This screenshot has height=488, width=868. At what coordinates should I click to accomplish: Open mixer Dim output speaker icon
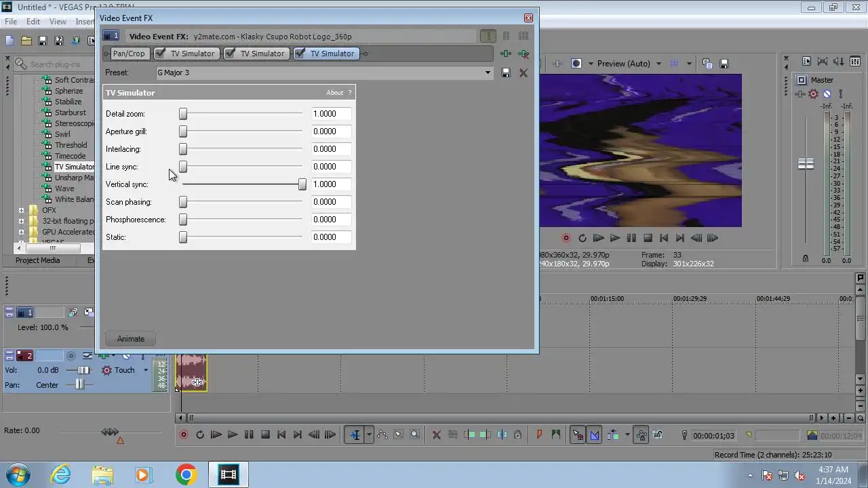[839, 61]
